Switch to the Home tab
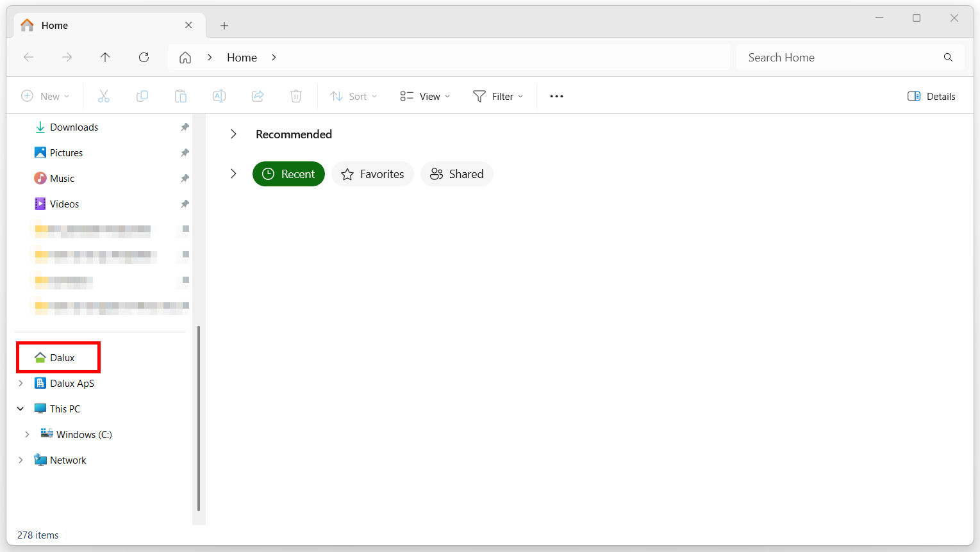 (x=55, y=25)
